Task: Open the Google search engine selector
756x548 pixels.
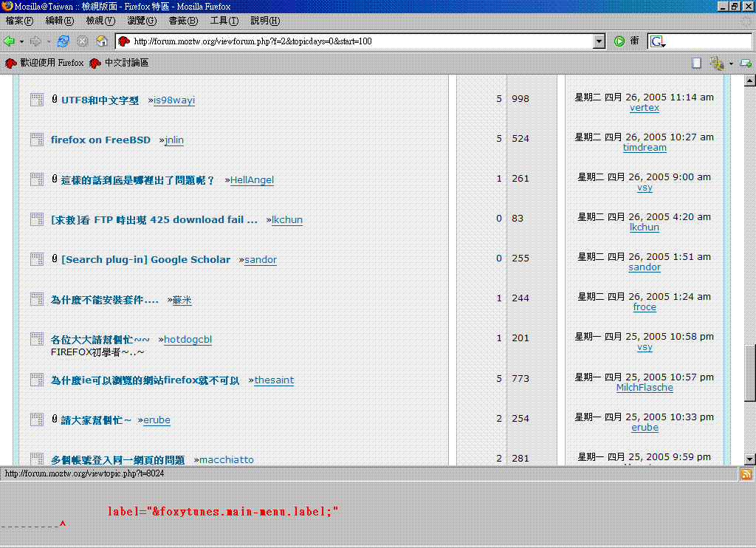Action: click(658, 41)
